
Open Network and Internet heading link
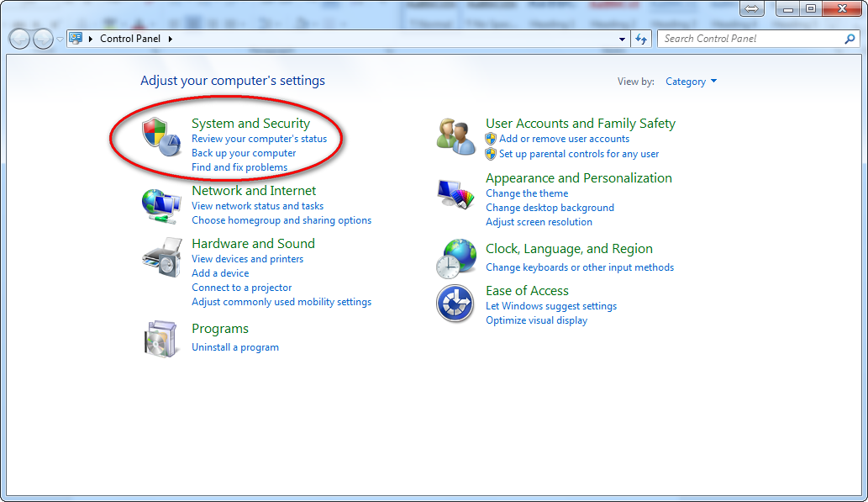click(x=254, y=191)
